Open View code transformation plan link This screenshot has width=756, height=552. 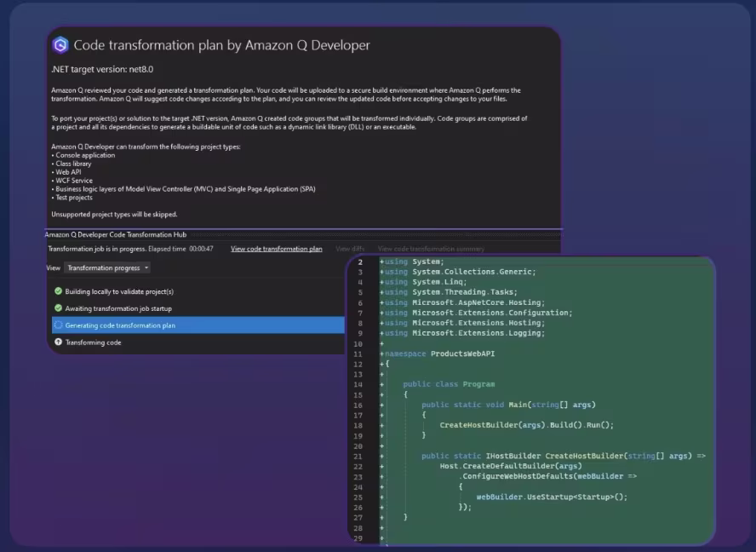click(277, 249)
